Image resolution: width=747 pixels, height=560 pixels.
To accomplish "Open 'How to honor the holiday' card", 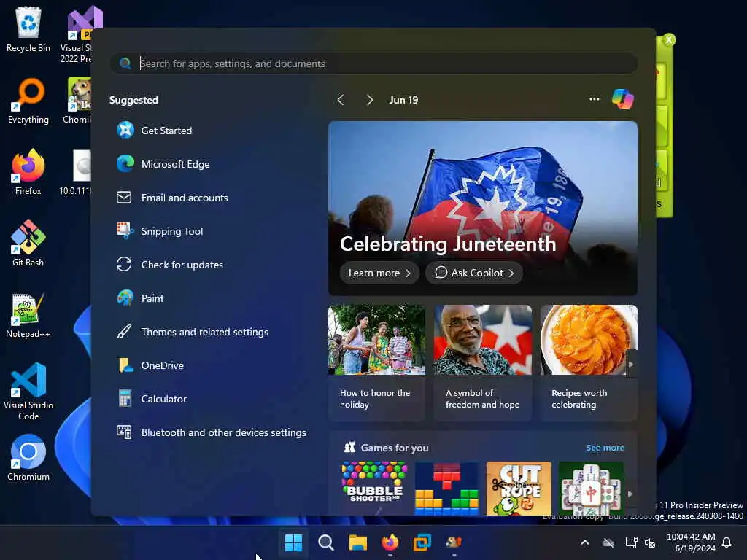I will (x=376, y=363).
